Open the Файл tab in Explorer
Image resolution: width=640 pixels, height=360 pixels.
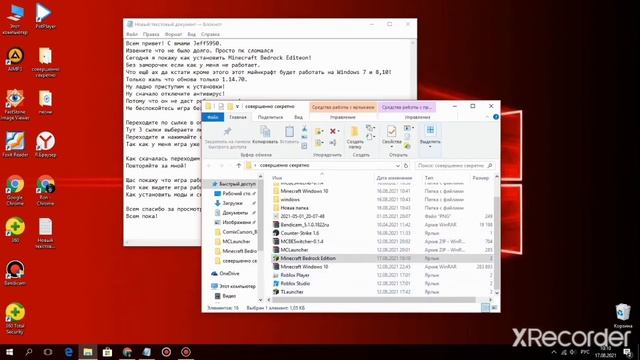(213, 117)
